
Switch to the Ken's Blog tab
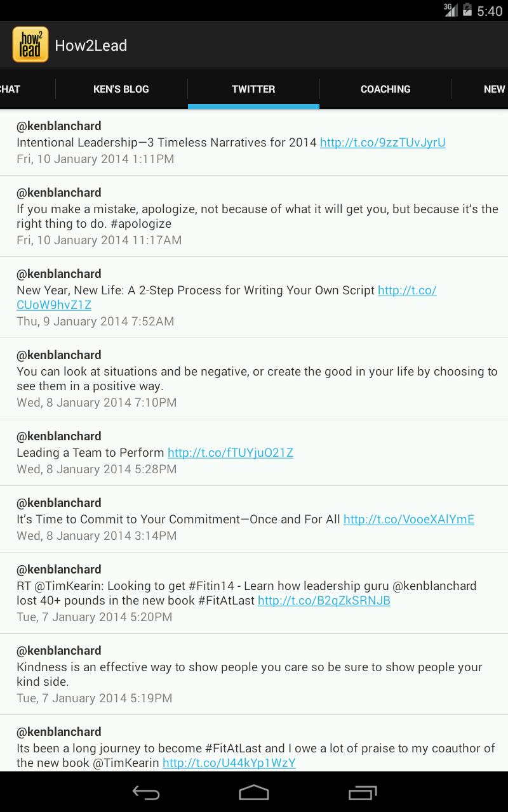(121, 89)
